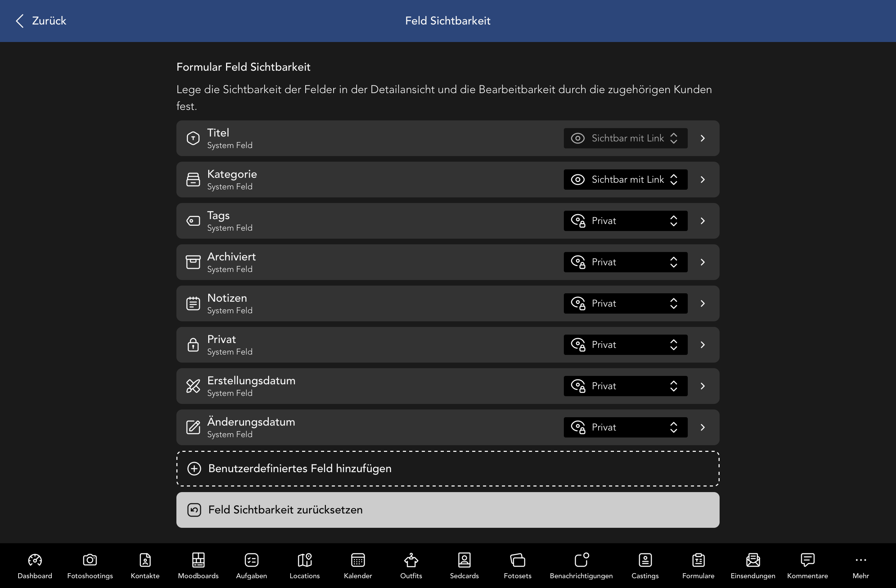Open the Kalender tab icon
896x588 pixels.
point(358,560)
